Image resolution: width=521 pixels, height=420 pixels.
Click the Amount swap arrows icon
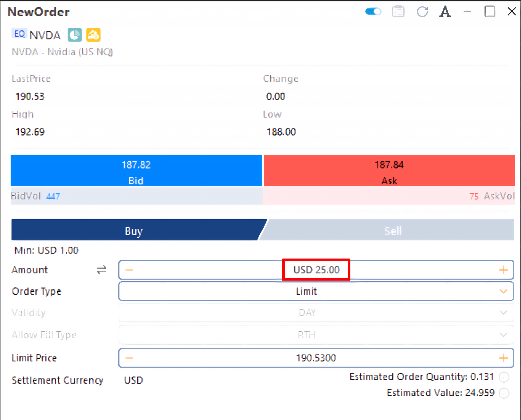(x=102, y=270)
